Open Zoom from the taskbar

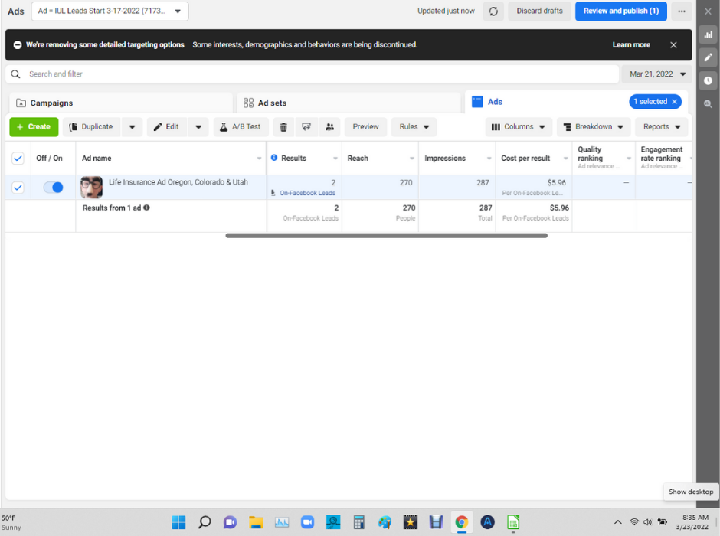pyautogui.click(x=307, y=522)
